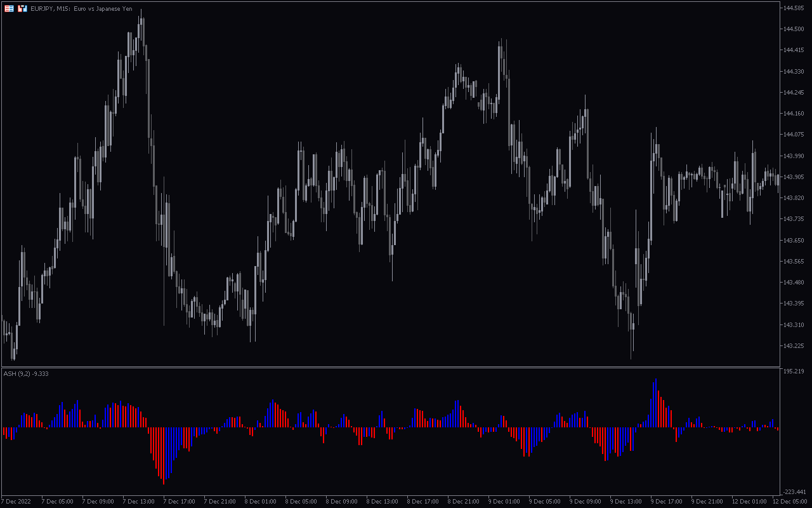The width and height of the screenshot is (812, 508).
Task: Click the 7 Dec 17:00 time label
Action: click(179, 501)
